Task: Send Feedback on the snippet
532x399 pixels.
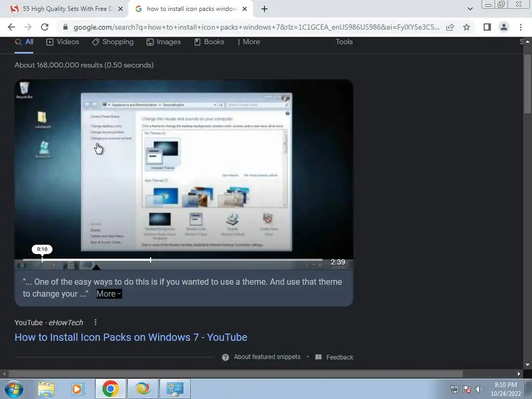Action: pyautogui.click(x=334, y=357)
